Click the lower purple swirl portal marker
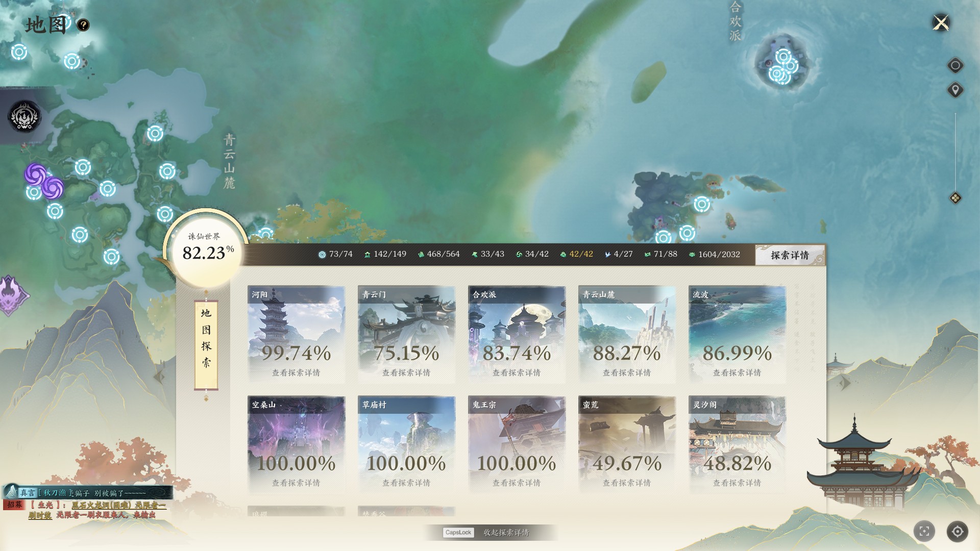Viewport: 980px width, 551px height. [x=53, y=188]
